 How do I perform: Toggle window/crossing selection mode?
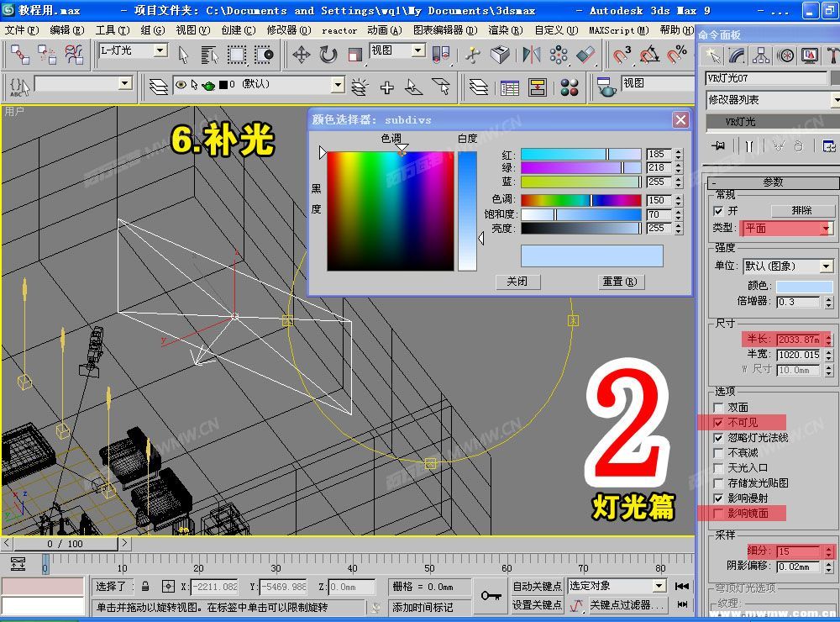click(x=263, y=55)
